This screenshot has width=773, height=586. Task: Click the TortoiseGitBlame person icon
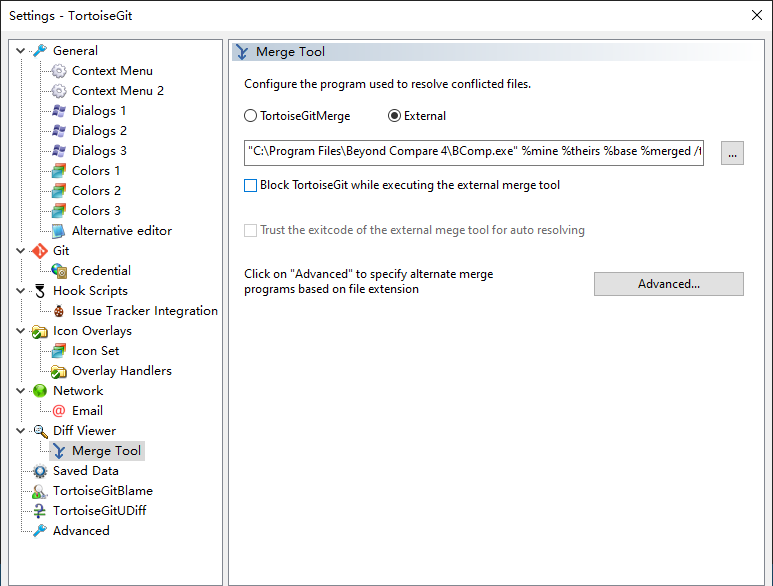(x=40, y=491)
